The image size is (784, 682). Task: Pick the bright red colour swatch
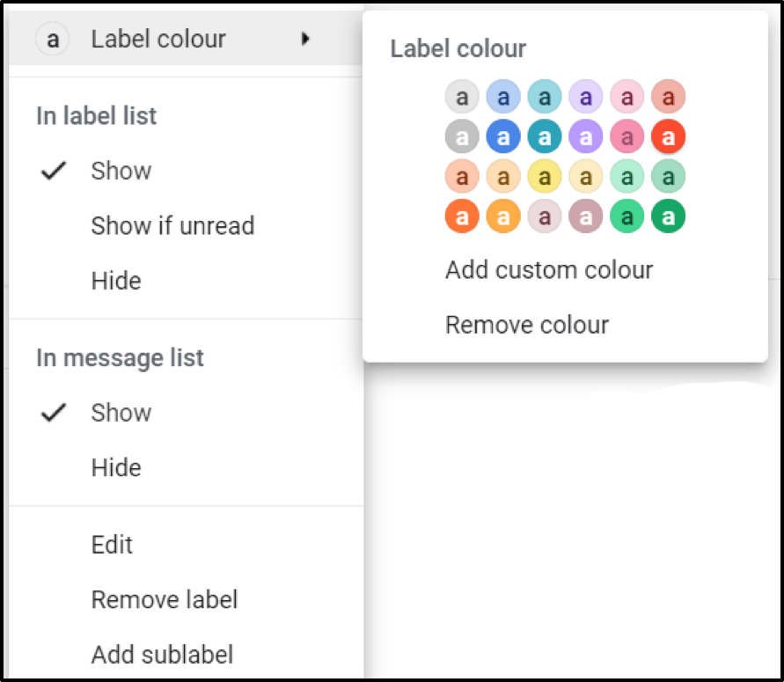668,136
